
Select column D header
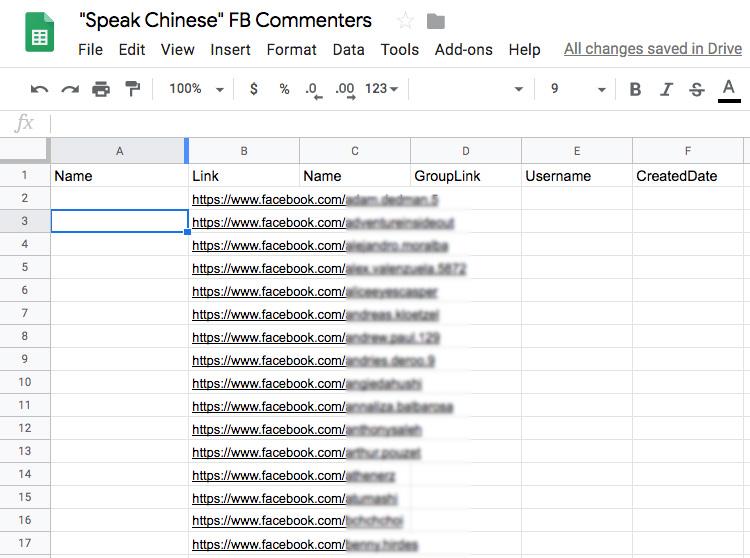pyautogui.click(x=466, y=151)
